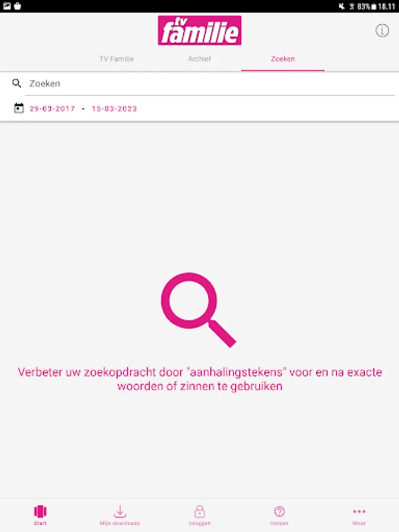Viewport: 399px width, 532px height.
Task: Change the end date 15-03-2023
Action: tap(114, 109)
